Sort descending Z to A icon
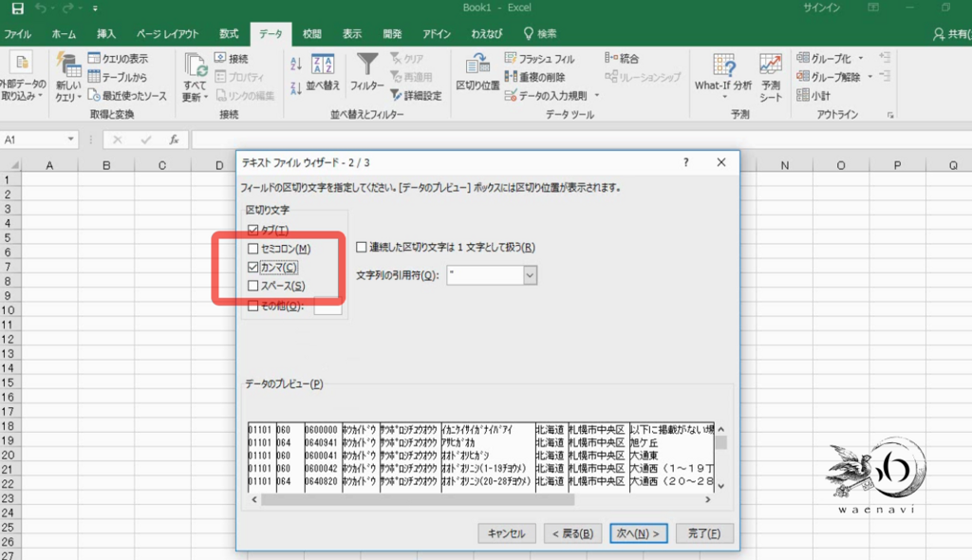The width and height of the screenshot is (972, 560). point(296,88)
